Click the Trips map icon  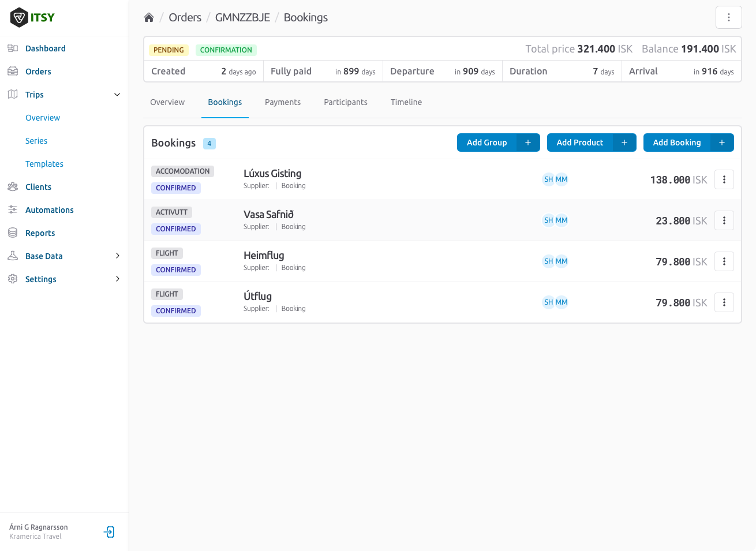[x=13, y=95]
